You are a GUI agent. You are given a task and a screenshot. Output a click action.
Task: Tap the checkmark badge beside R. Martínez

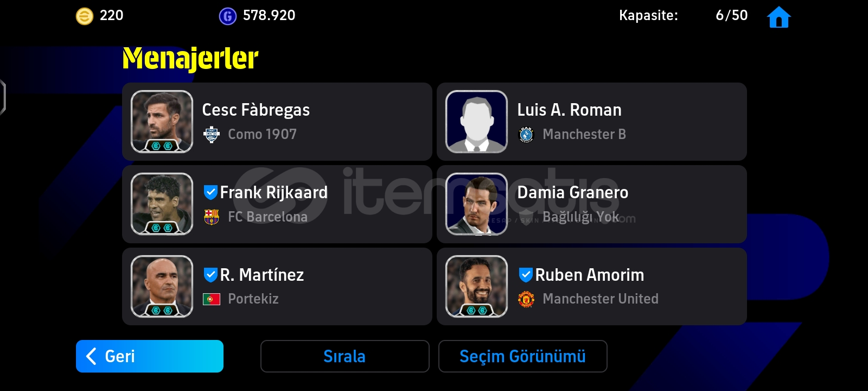[x=210, y=275]
